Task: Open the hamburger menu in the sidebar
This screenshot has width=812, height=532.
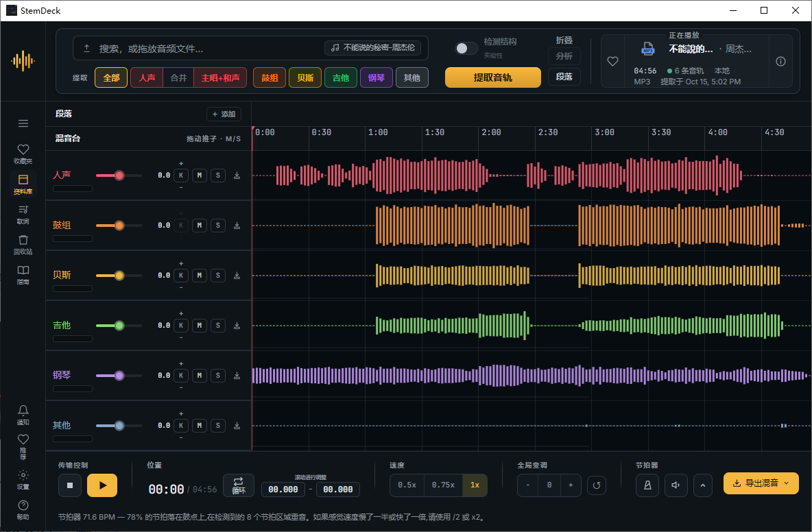Action: click(x=23, y=123)
